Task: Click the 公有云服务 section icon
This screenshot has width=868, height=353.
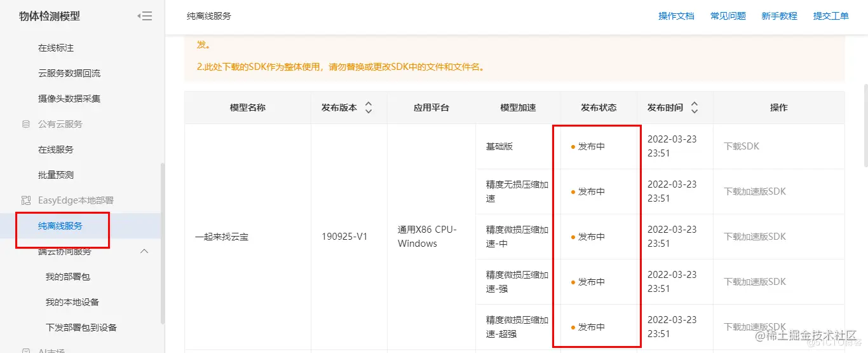Action: point(26,124)
